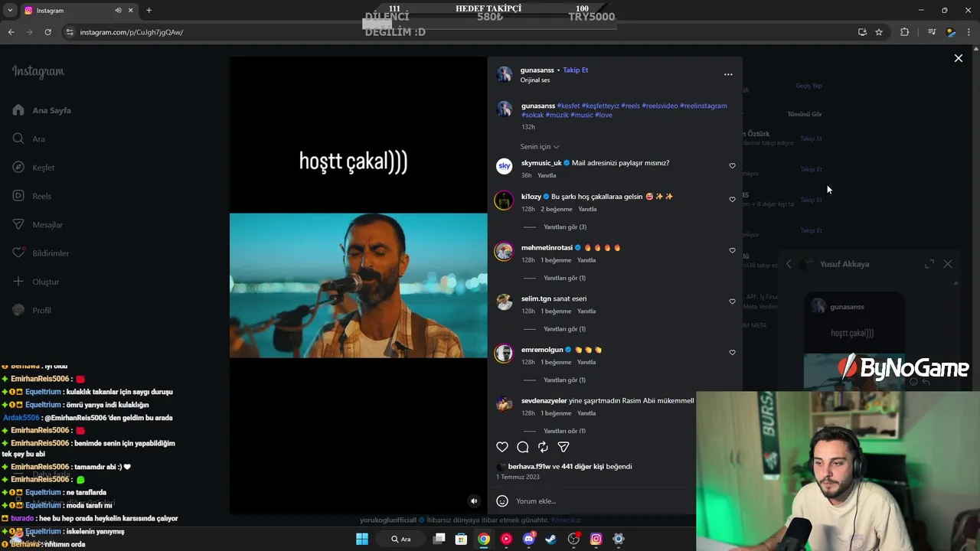Open post options three-dot menu

(728, 74)
